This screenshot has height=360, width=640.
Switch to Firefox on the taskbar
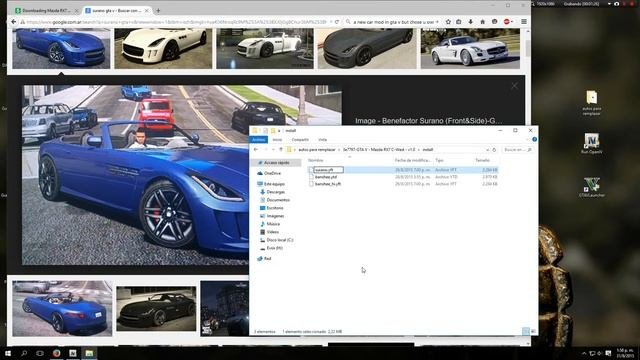pos(56,353)
